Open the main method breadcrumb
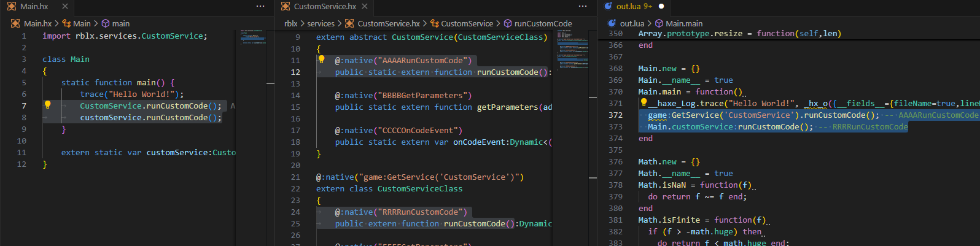The height and width of the screenshot is (246, 980). 115,23
